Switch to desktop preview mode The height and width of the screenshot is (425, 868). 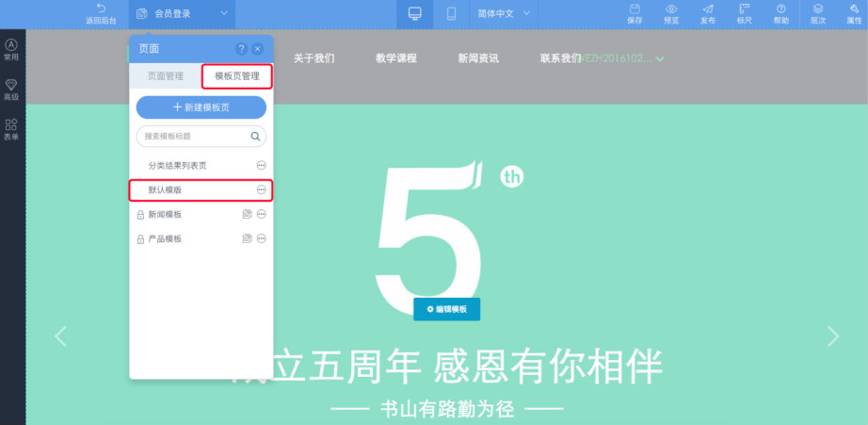coord(414,13)
